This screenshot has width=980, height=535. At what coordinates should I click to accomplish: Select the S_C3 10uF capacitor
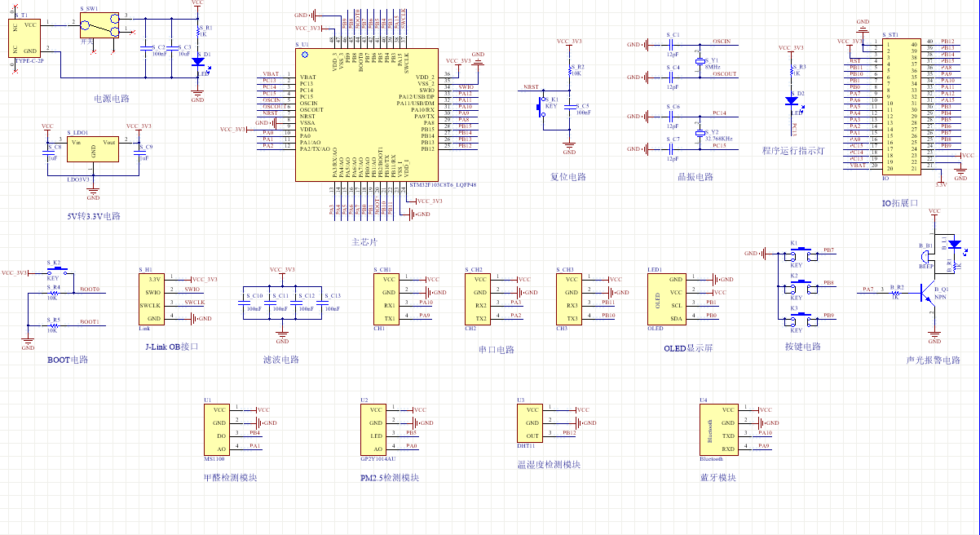tap(171, 50)
